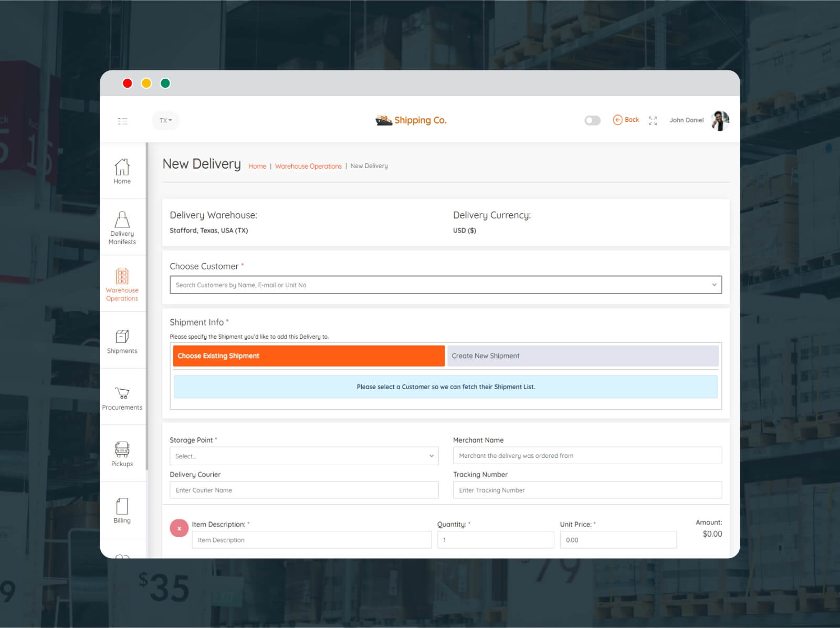Click the green window maximize dot
The image size is (840, 628).
point(165,83)
